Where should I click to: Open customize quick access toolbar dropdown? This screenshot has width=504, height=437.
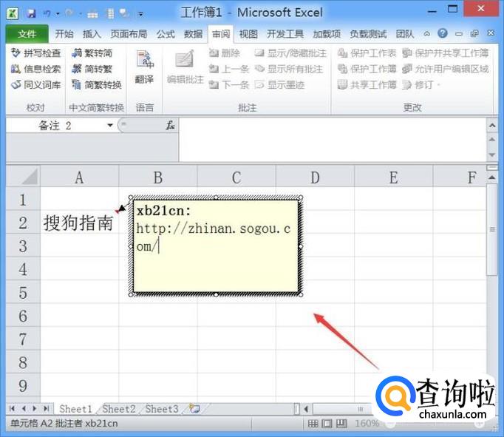pyautogui.click(x=141, y=14)
